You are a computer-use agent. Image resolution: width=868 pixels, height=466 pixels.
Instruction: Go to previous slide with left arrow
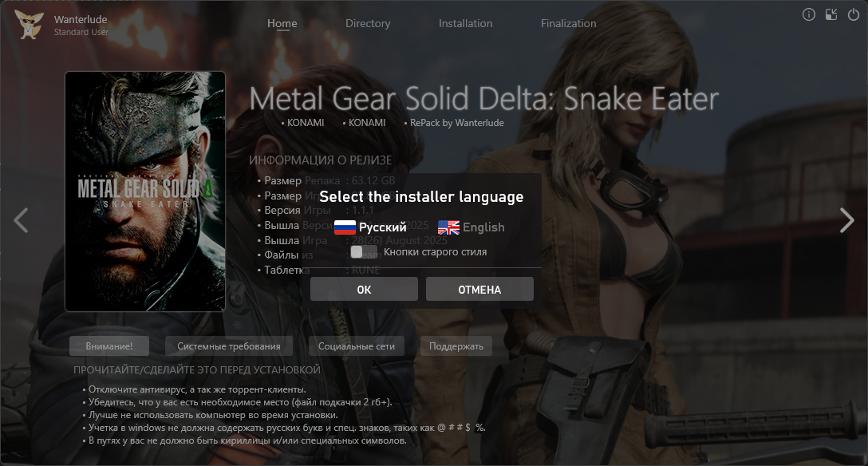21,220
